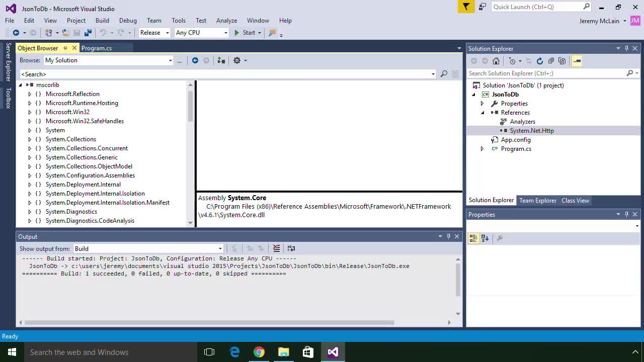
Task: Select System.Net.Http in References
Action: pos(532,131)
